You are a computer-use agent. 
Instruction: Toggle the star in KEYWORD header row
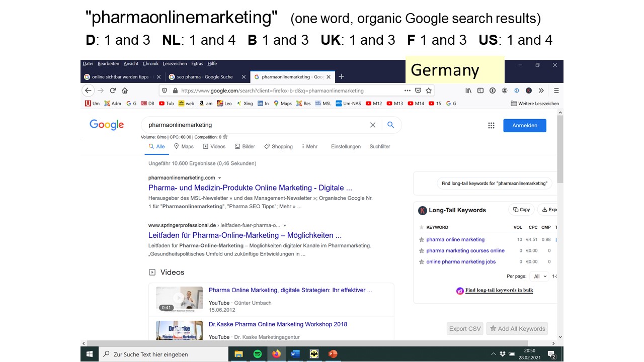click(x=422, y=227)
